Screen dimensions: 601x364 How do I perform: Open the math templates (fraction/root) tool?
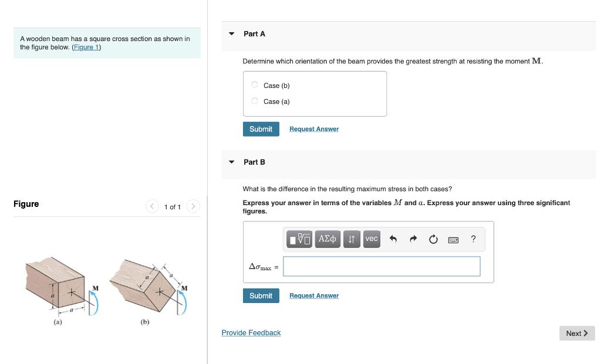pyautogui.click(x=299, y=239)
